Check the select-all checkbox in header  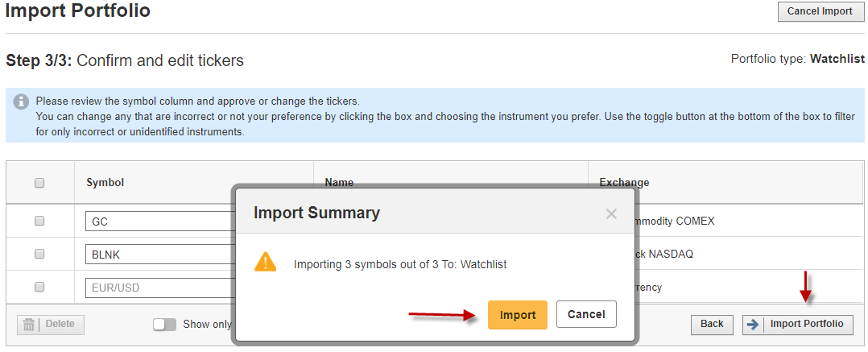[x=39, y=183]
